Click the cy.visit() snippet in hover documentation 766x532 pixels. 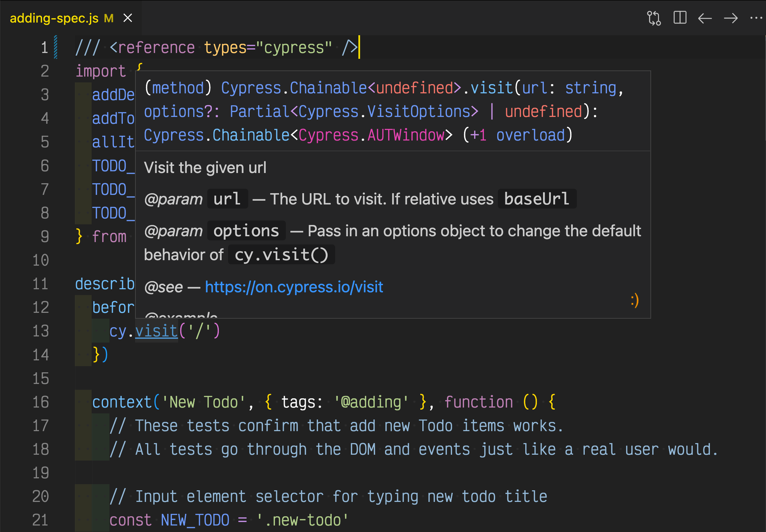tap(281, 255)
